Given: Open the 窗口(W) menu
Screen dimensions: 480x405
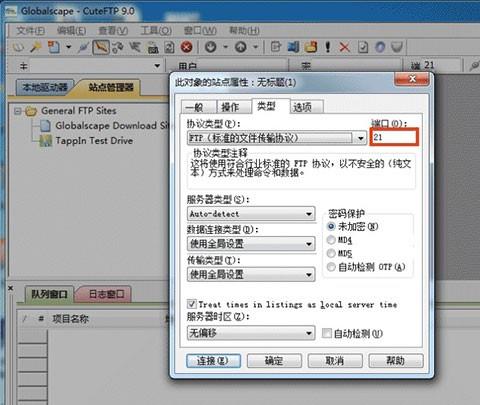Looking at the screenshot, I should (x=200, y=31).
